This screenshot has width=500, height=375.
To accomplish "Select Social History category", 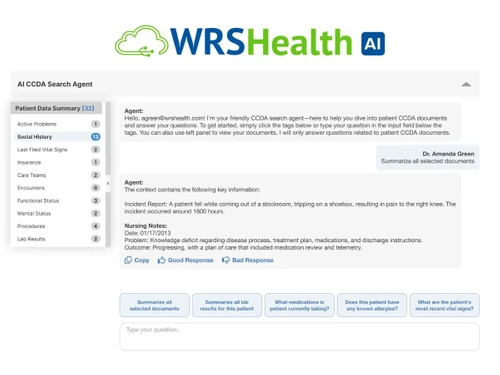I will click(59, 137).
